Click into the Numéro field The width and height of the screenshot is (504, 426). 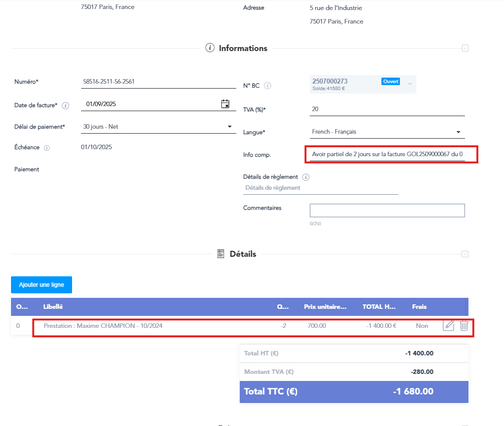[x=158, y=82]
